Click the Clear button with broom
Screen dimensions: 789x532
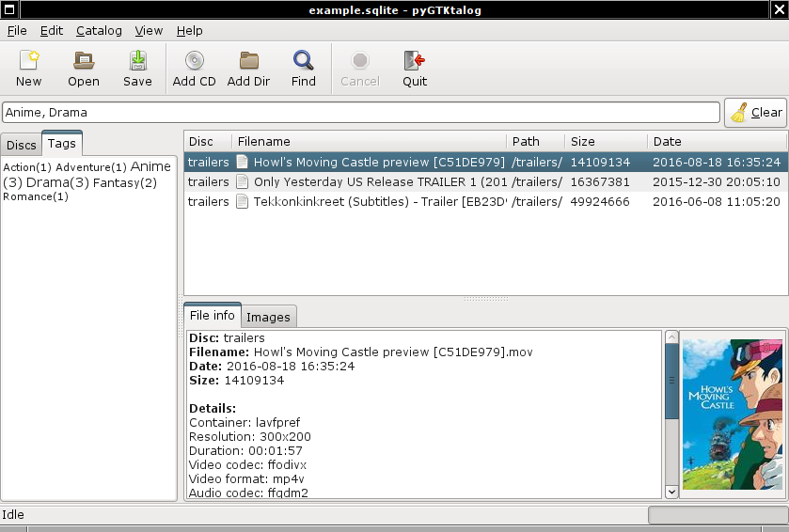pos(756,113)
